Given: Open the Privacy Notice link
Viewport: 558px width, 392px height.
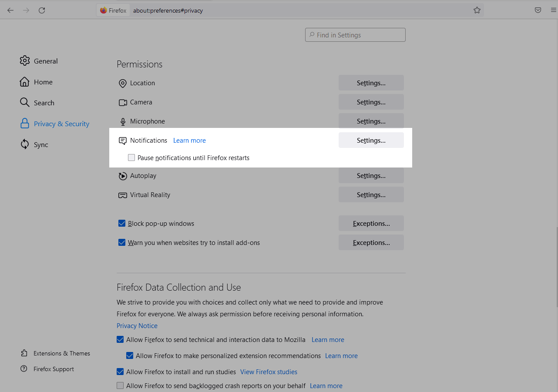Looking at the screenshot, I should 137,326.
